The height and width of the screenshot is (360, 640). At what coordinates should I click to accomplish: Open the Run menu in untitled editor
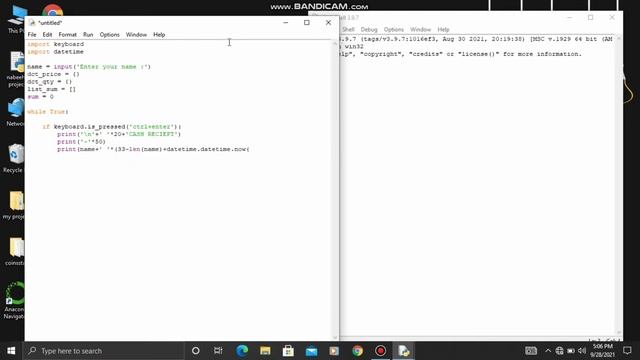click(x=88, y=35)
